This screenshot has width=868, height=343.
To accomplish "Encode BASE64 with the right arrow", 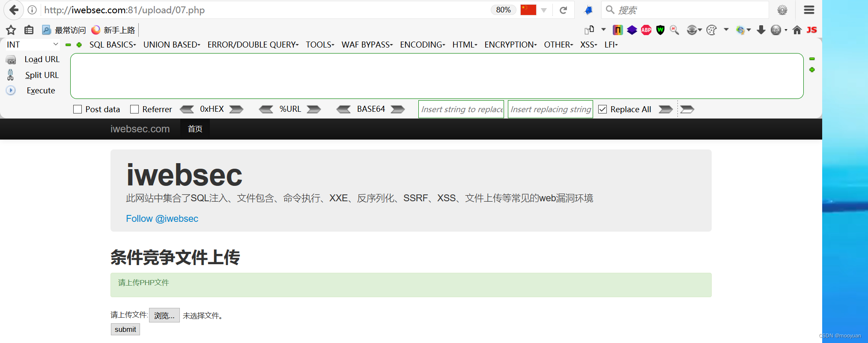I will [398, 109].
